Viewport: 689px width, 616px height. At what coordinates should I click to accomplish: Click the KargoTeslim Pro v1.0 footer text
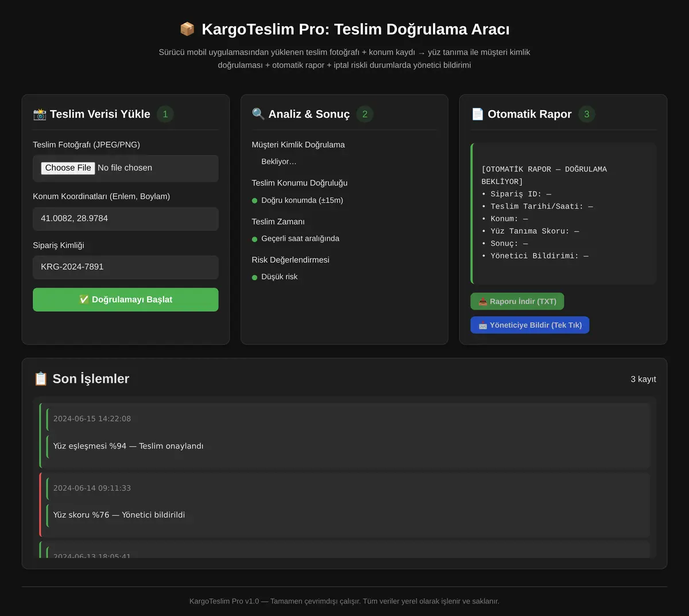344,601
